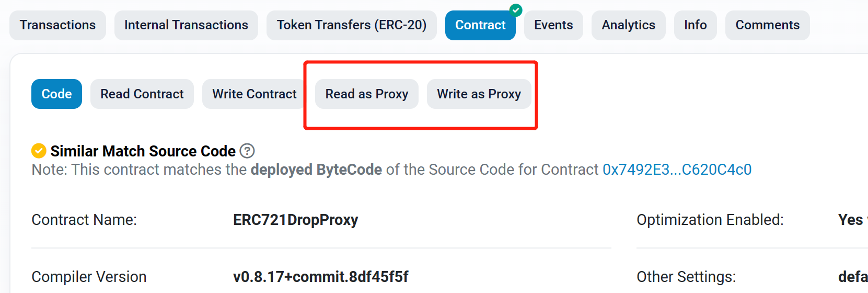Open the Similar Match help question mark
The image size is (868, 293).
(x=247, y=151)
